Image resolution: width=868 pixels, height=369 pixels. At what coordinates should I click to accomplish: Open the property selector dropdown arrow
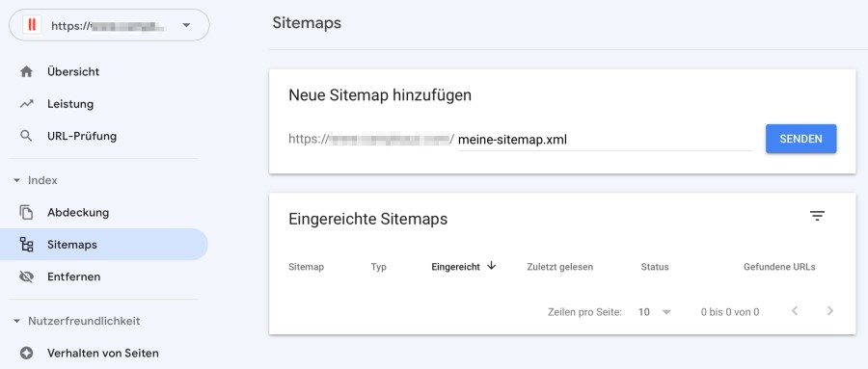(x=186, y=25)
